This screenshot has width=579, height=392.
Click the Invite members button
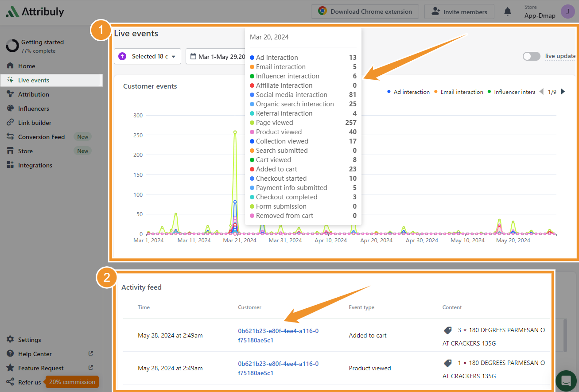pyautogui.click(x=459, y=12)
